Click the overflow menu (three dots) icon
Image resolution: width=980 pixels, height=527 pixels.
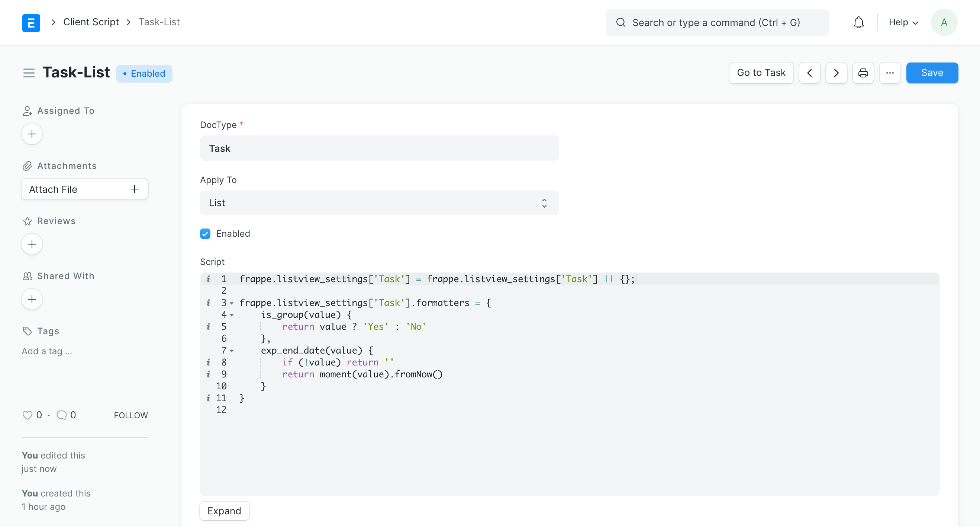point(890,73)
